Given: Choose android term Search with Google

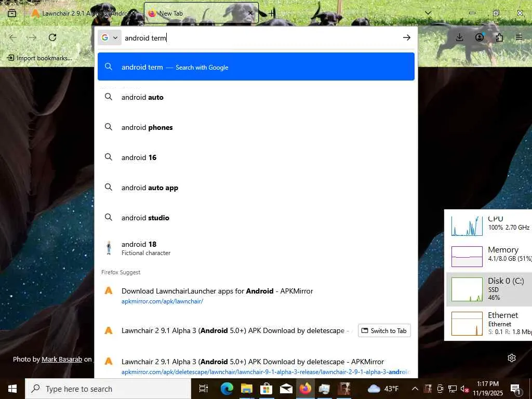Looking at the screenshot, I should pyautogui.click(x=256, y=67).
